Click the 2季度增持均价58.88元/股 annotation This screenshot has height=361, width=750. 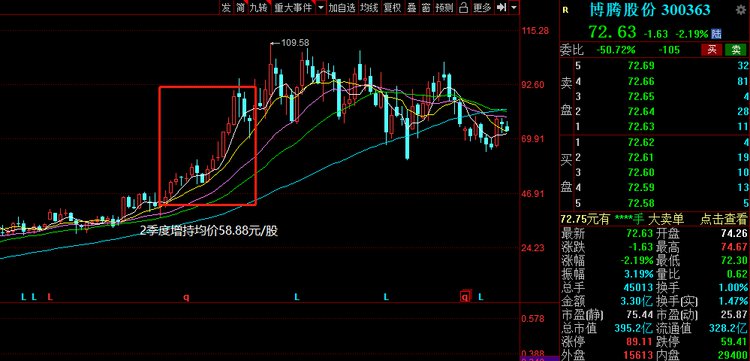click(x=209, y=230)
